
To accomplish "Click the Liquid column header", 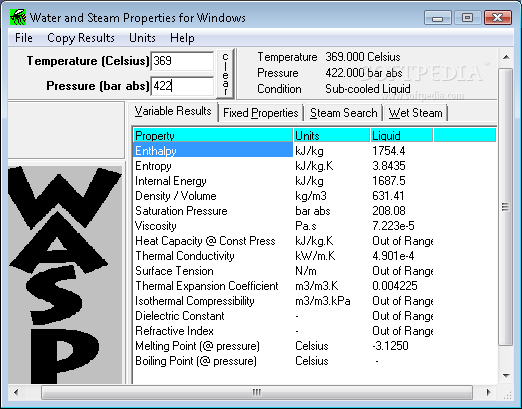I will point(401,136).
